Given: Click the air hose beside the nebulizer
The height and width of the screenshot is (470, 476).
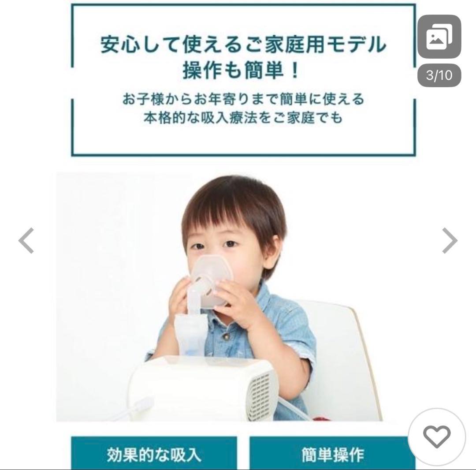Looking at the screenshot, I should (134, 408).
